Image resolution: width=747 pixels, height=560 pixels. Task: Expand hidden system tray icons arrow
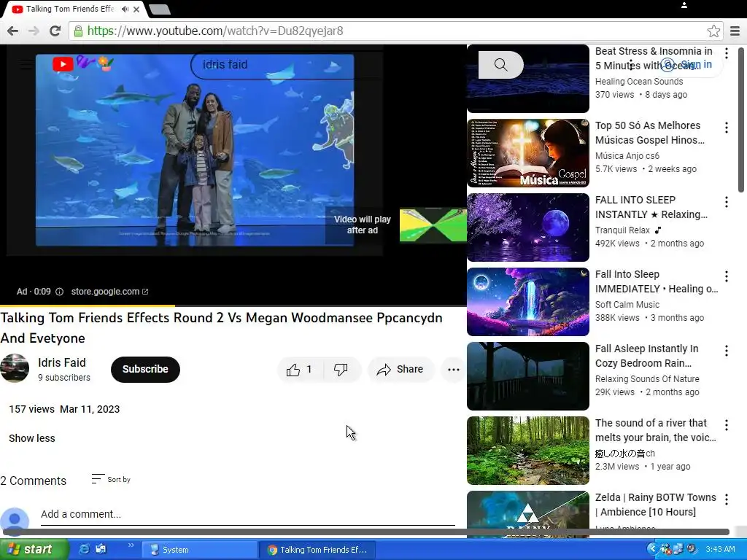pyautogui.click(x=651, y=550)
